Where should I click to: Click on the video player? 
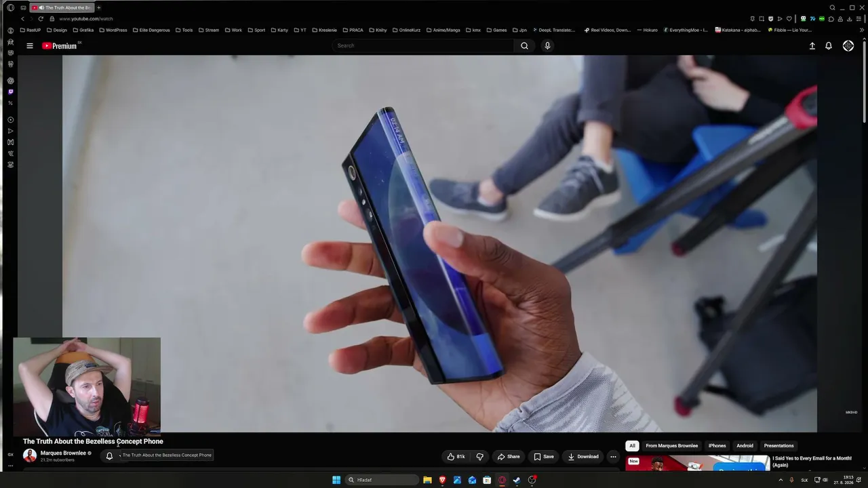coord(439,244)
